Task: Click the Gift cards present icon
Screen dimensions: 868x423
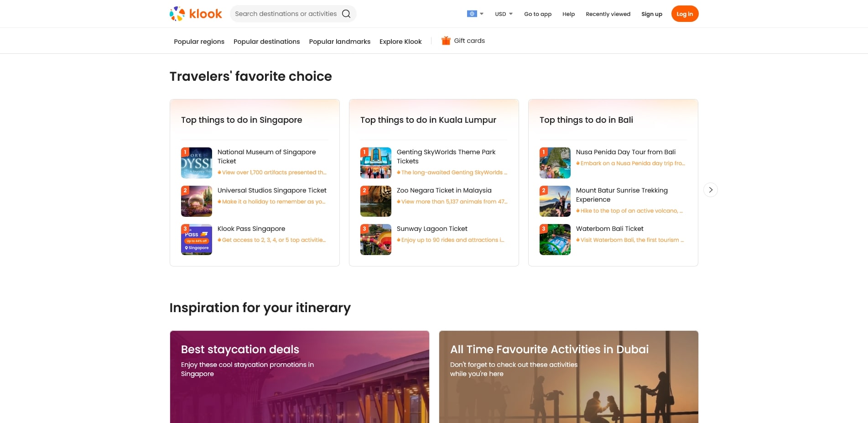Action: click(446, 41)
